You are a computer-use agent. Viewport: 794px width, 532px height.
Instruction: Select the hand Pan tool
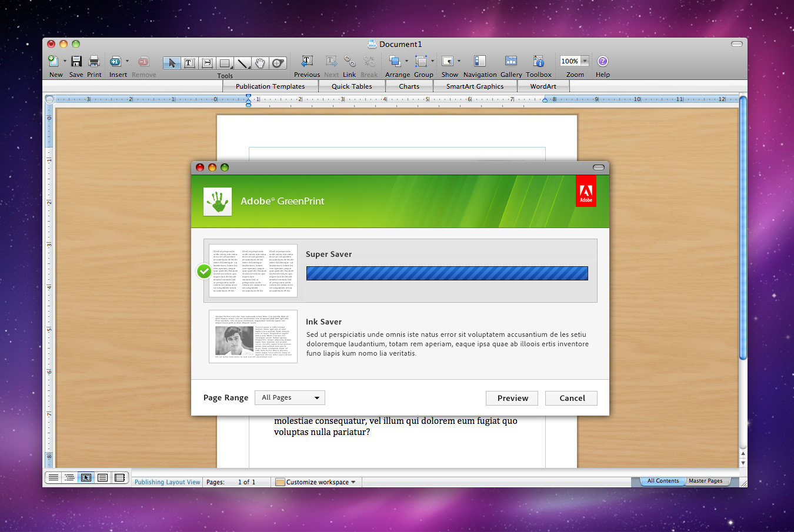click(260, 63)
